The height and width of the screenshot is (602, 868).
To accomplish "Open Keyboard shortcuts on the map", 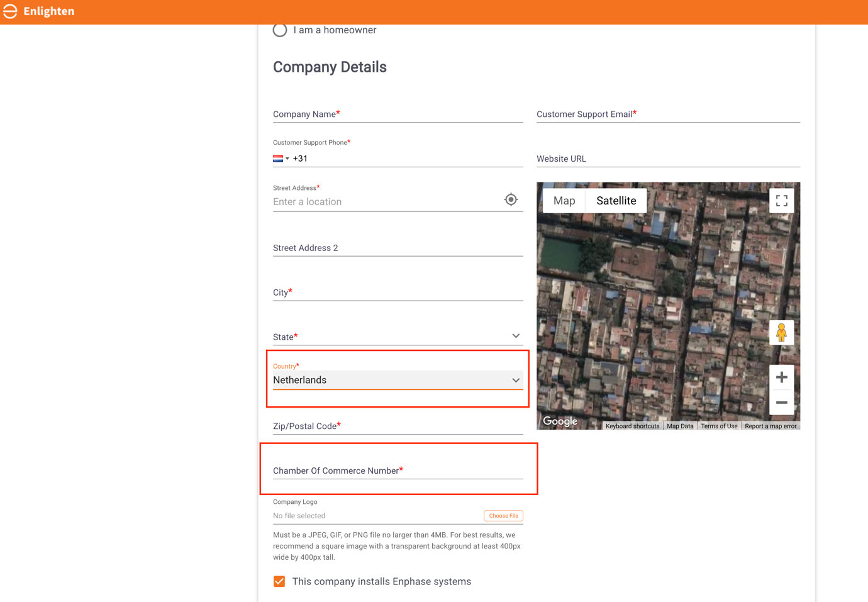I will tap(632, 426).
